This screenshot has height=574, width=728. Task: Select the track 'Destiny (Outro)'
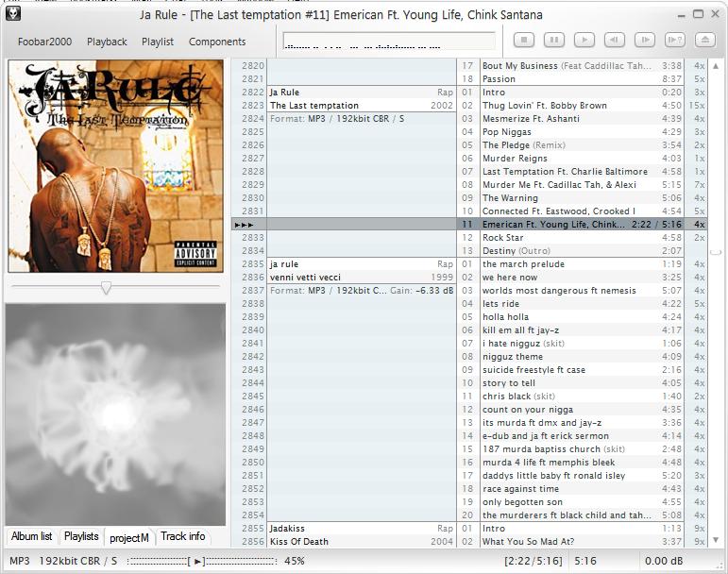pyautogui.click(x=582, y=251)
